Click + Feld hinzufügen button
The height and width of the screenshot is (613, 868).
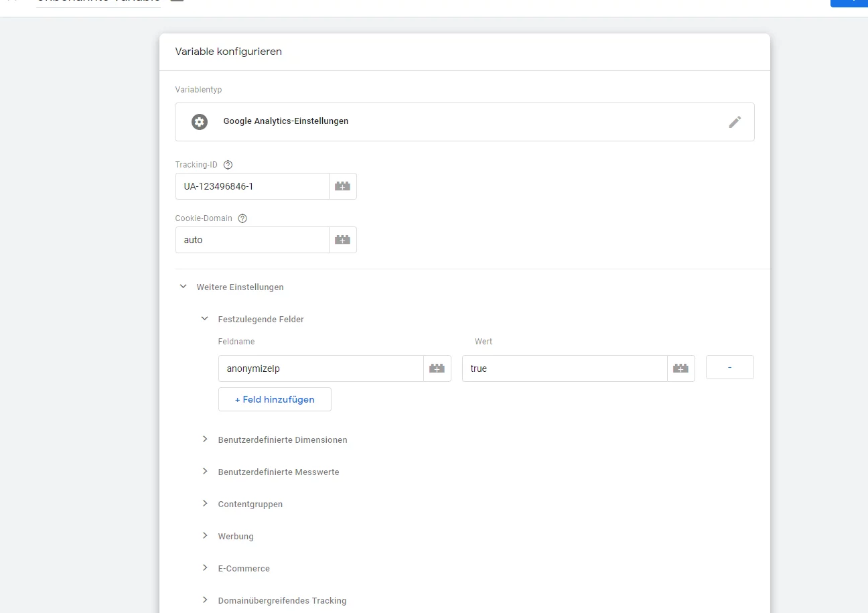point(275,399)
